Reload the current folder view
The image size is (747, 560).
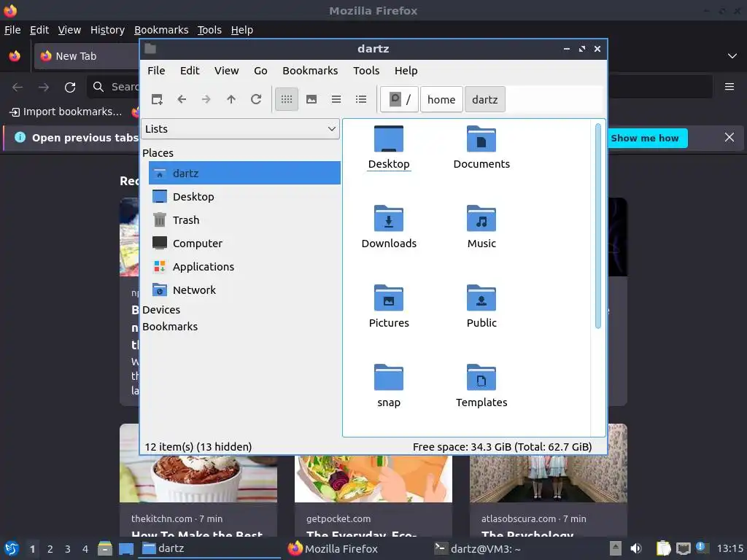[256, 99]
